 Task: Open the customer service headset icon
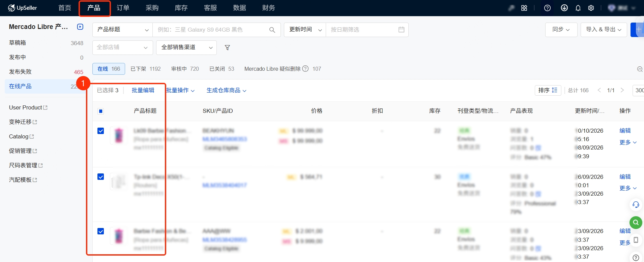[x=636, y=204]
